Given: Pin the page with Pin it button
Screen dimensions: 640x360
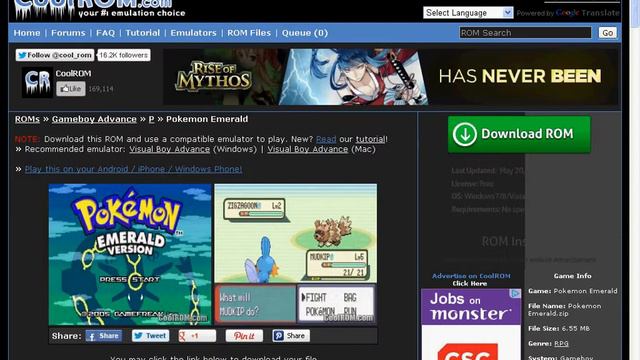Looking at the screenshot, I should (244, 336).
